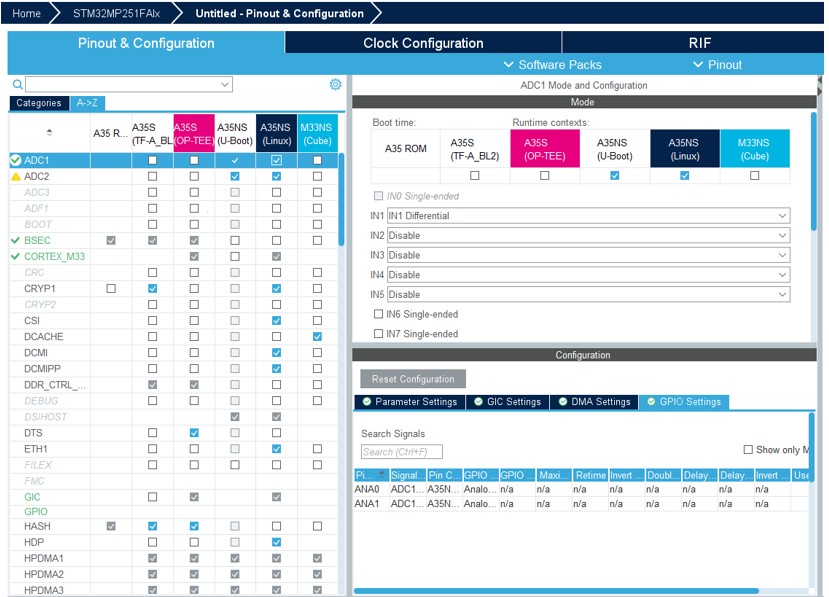Click Mode panel vertical scrollbar
Viewport: 829px width, 597px height.
[814, 171]
